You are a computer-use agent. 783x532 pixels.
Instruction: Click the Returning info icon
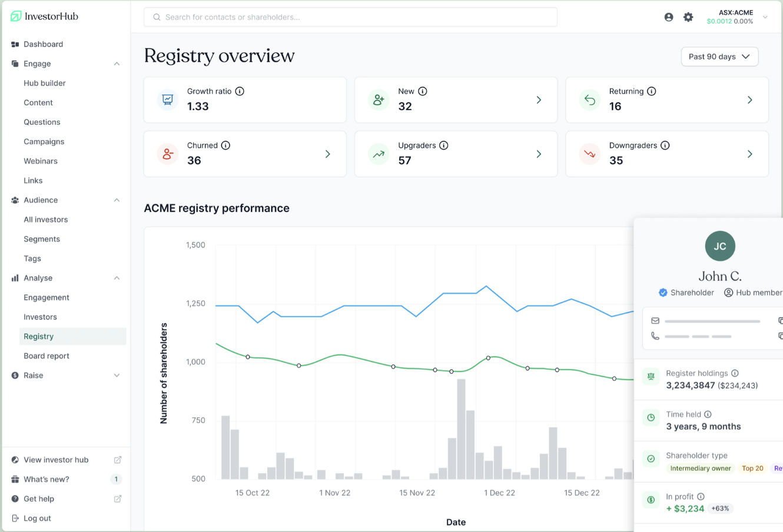pos(652,91)
